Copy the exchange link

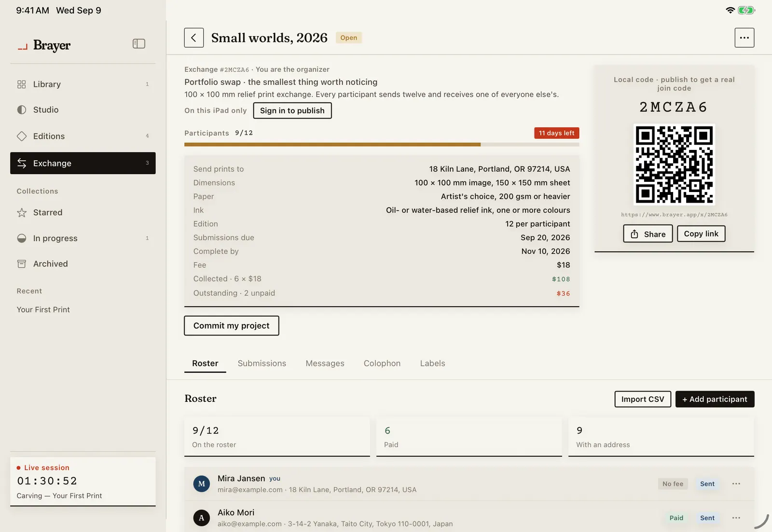click(x=701, y=234)
